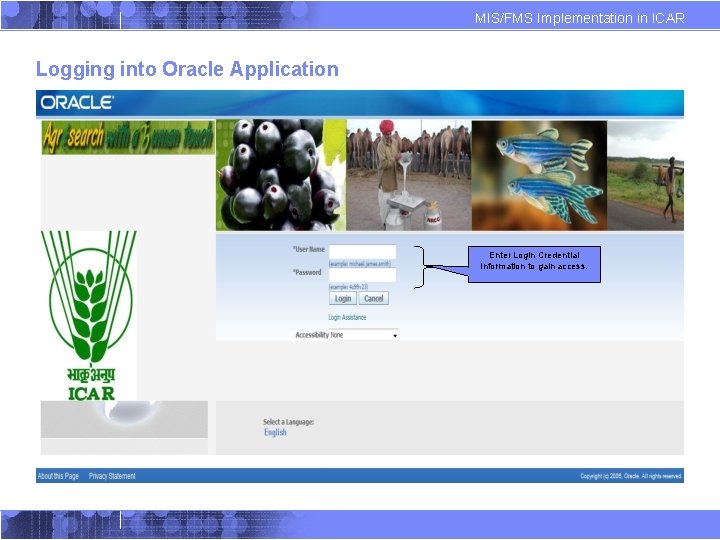Image resolution: width=720 pixels, height=540 pixels.
Task: Open About this Page link
Action: point(58,476)
